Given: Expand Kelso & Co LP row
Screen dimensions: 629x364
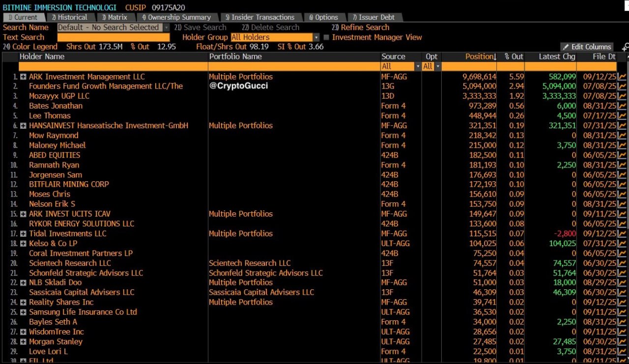Looking at the screenshot, I should click(x=23, y=243).
